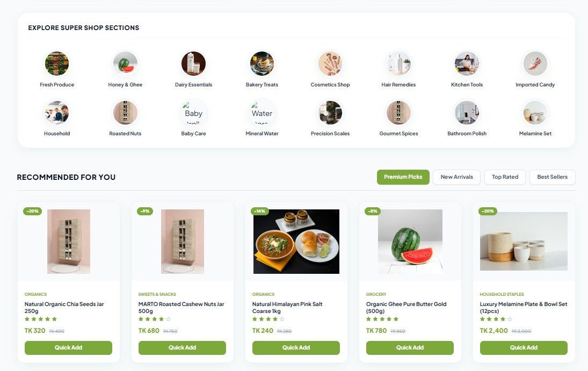Go to the Bakery Treats category icon

(x=262, y=64)
